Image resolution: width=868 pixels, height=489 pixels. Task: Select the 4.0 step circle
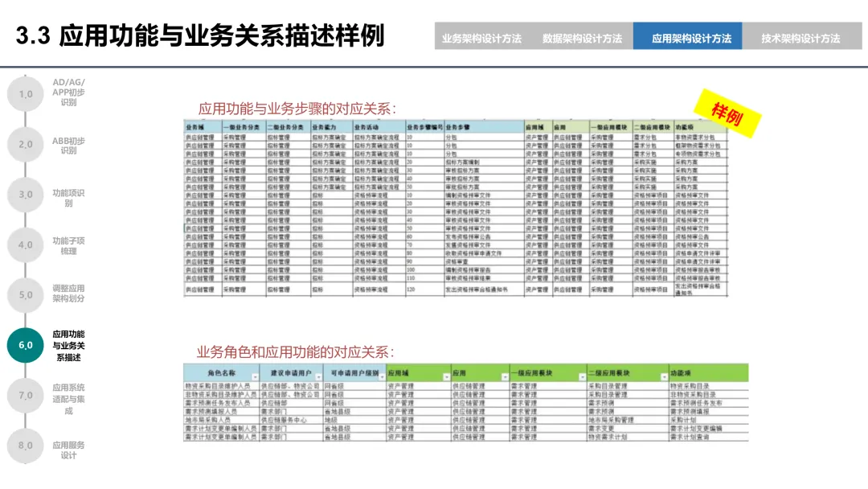tap(26, 244)
